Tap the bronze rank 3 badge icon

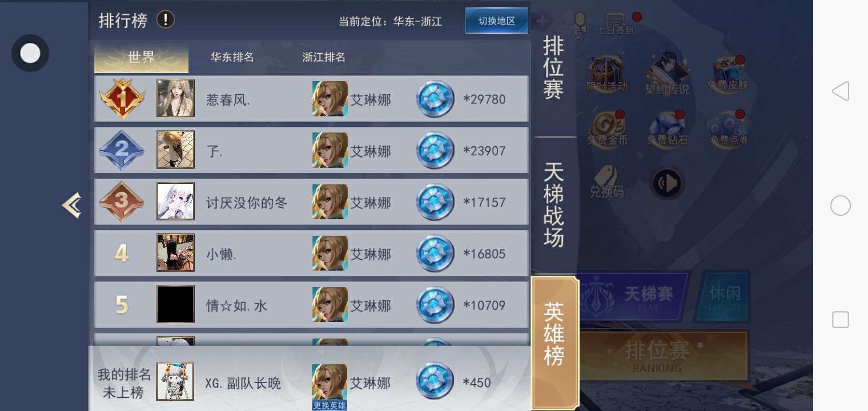[122, 202]
